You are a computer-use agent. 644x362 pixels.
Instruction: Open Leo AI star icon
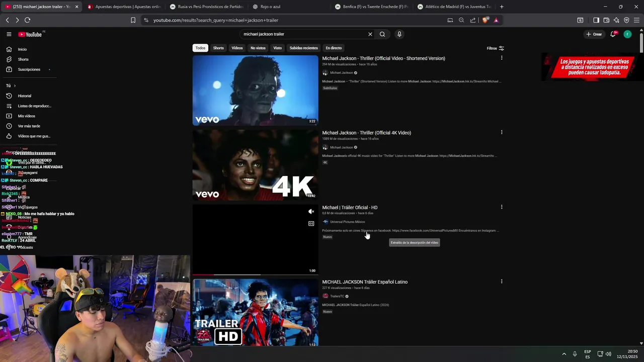point(616,20)
